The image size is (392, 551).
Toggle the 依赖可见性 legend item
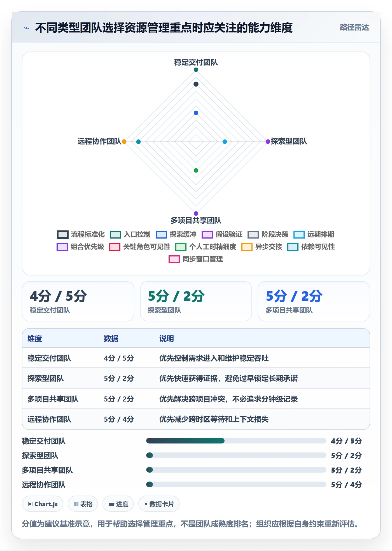click(311, 247)
